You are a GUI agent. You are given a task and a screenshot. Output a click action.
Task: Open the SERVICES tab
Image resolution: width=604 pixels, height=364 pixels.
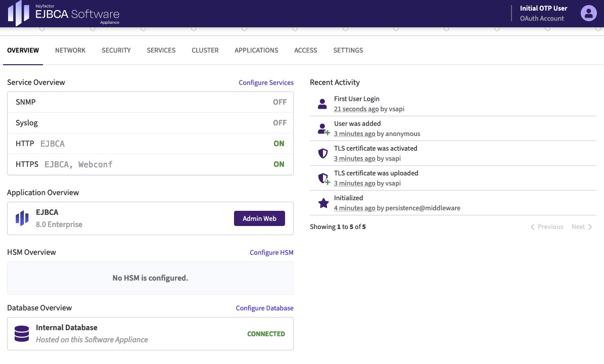point(161,51)
